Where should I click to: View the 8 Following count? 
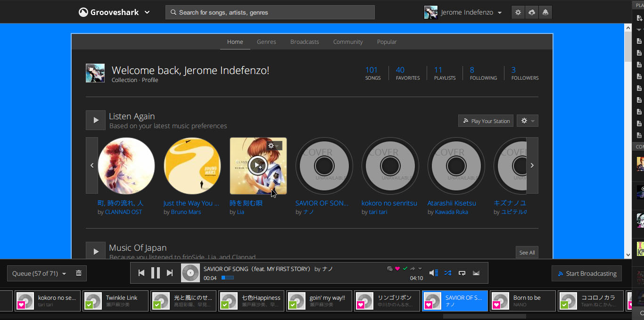483,73
